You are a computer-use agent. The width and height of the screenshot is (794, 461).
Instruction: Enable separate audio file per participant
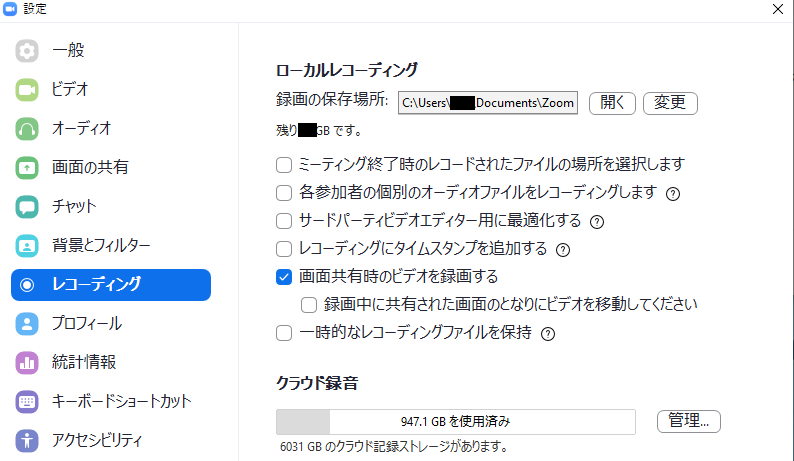coord(283,192)
